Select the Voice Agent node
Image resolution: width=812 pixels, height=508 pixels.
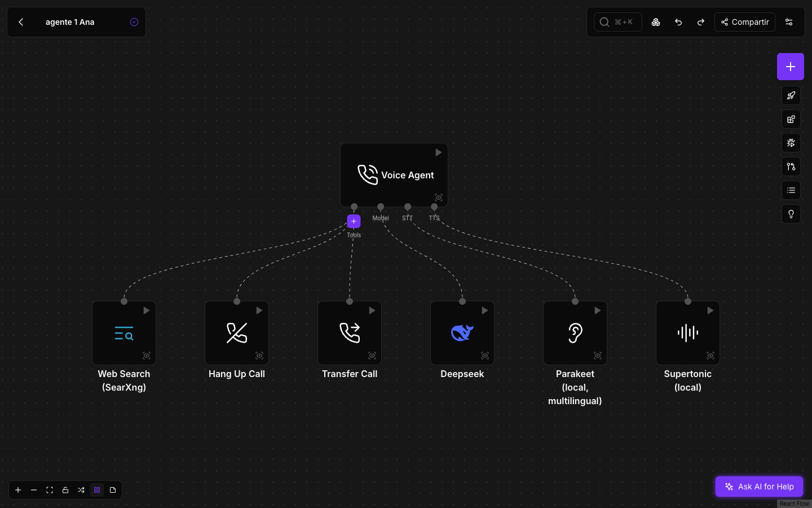point(394,175)
